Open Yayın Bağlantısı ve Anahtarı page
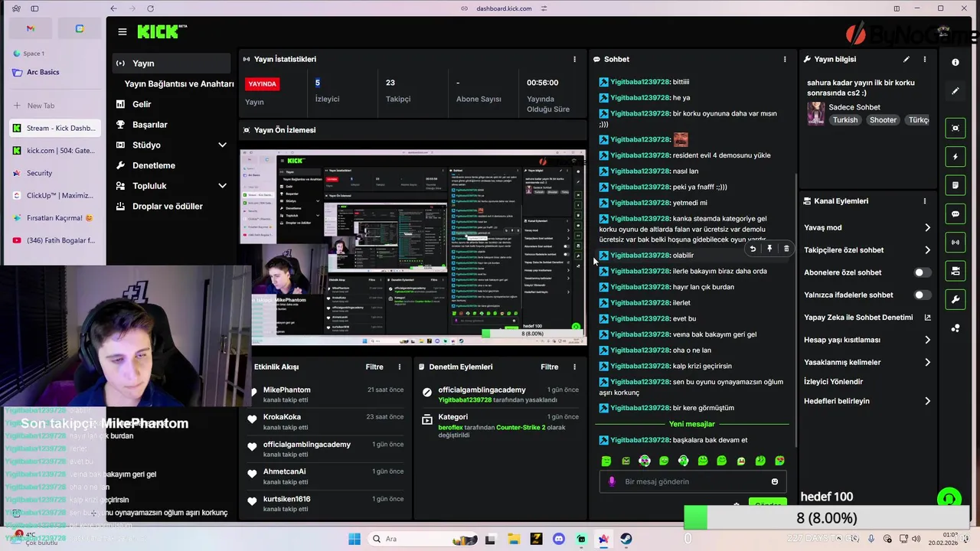The height and width of the screenshot is (551, 980). (x=179, y=83)
